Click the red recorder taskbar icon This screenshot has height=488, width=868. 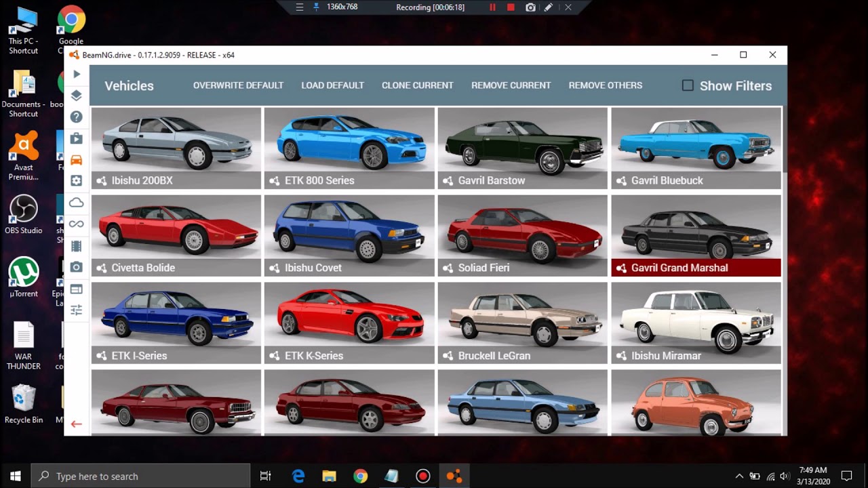point(423,476)
